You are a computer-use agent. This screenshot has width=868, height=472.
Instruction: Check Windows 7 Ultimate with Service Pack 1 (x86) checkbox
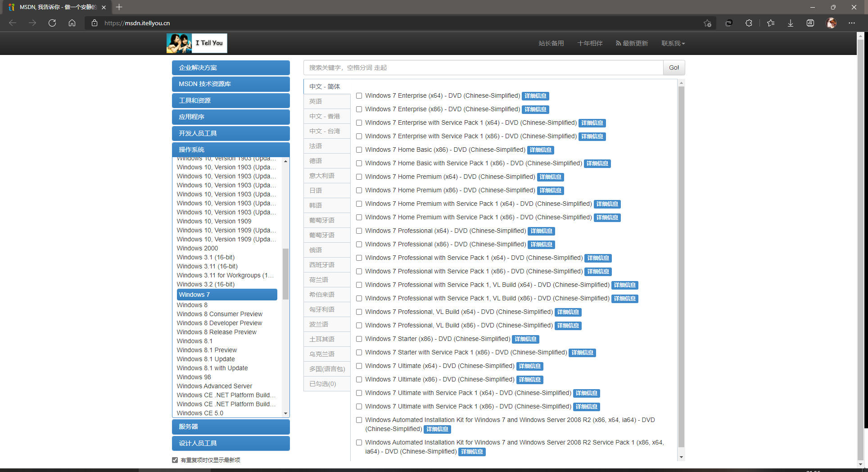[x=359, y=406]
